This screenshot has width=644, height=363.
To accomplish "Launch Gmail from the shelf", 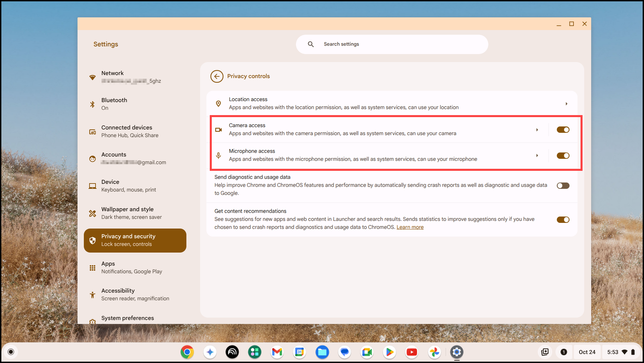I will 277,352.
